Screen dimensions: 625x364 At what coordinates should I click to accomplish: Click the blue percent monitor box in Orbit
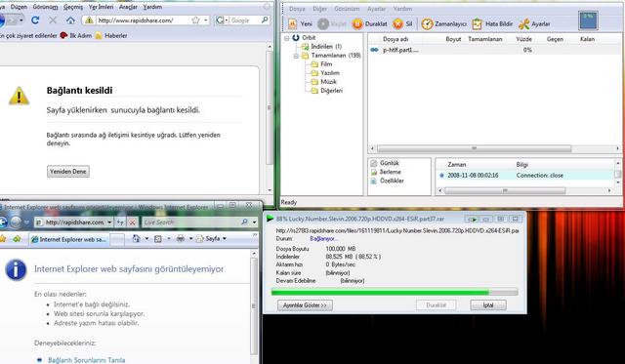[588, 20]
